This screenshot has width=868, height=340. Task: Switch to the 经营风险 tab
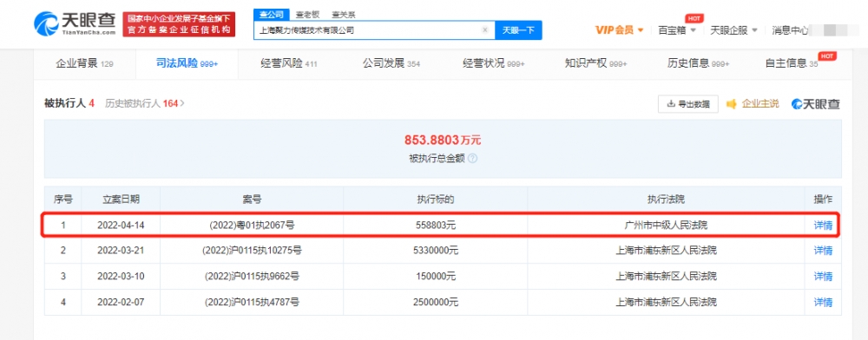click(x=288, y=63)
